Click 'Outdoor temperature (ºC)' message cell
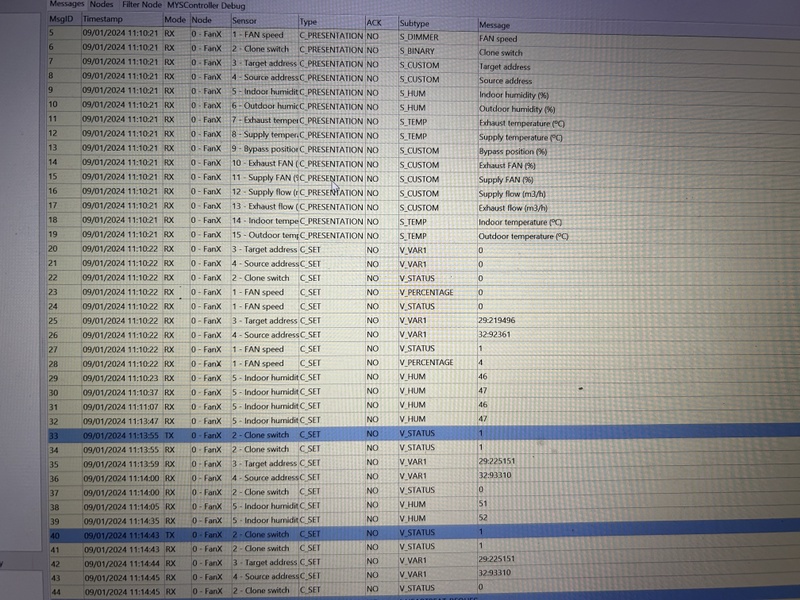 pyautogui.click(x=523, y=237)
